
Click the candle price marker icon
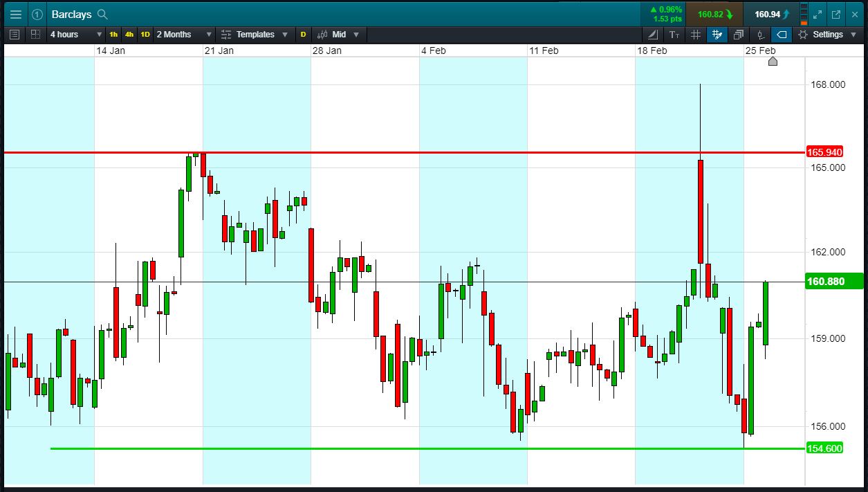click(x=760, y=35)
